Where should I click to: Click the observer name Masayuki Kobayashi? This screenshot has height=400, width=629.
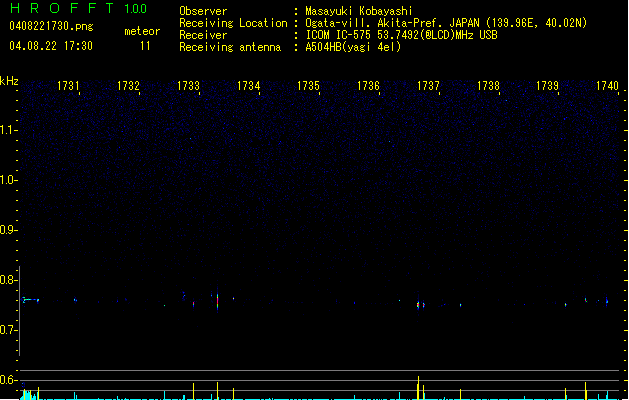coord(359,11)
